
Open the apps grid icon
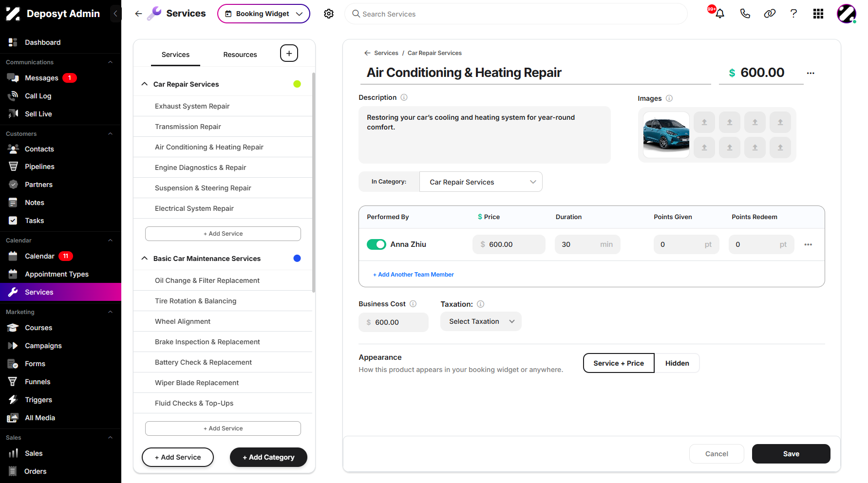coord(818,14)
